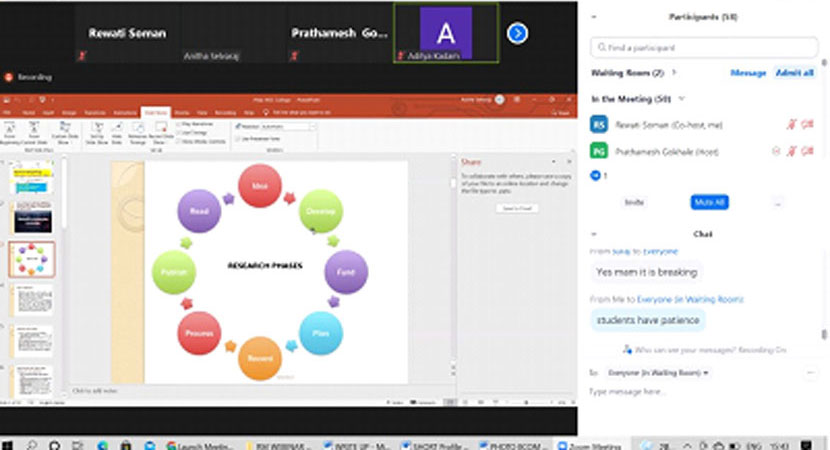Viewport: 830px width, 450px height.
Task: Click the next participants arrow in video strip
Action: [x=517, y=33]
